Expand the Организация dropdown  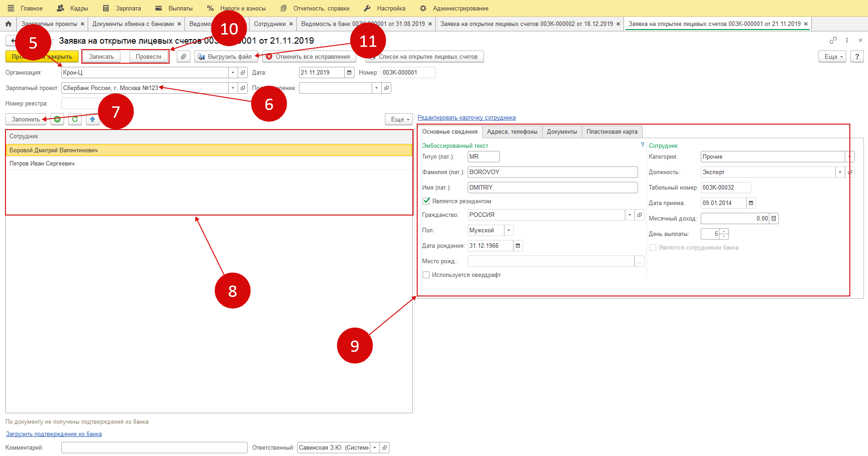click(x=233, y=73)
